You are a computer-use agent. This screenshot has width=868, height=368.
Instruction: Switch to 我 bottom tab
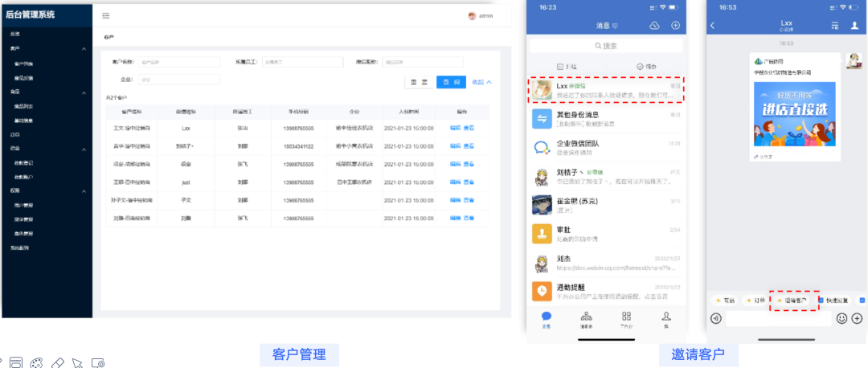coord(666,320)
